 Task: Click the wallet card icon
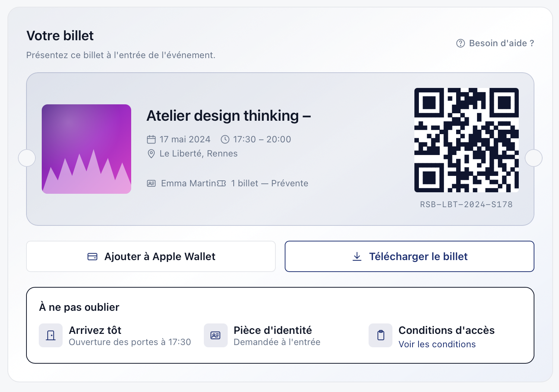(x=92, y=257)
